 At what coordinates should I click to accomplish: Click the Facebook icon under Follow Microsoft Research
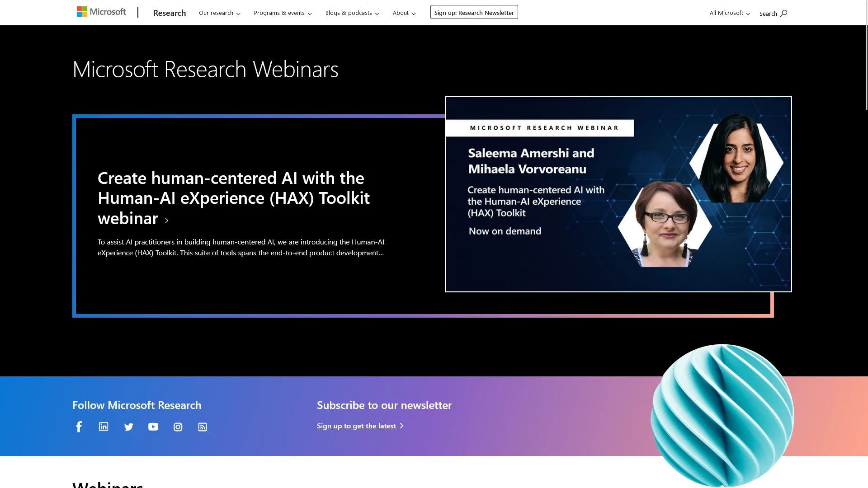point(79,427)
